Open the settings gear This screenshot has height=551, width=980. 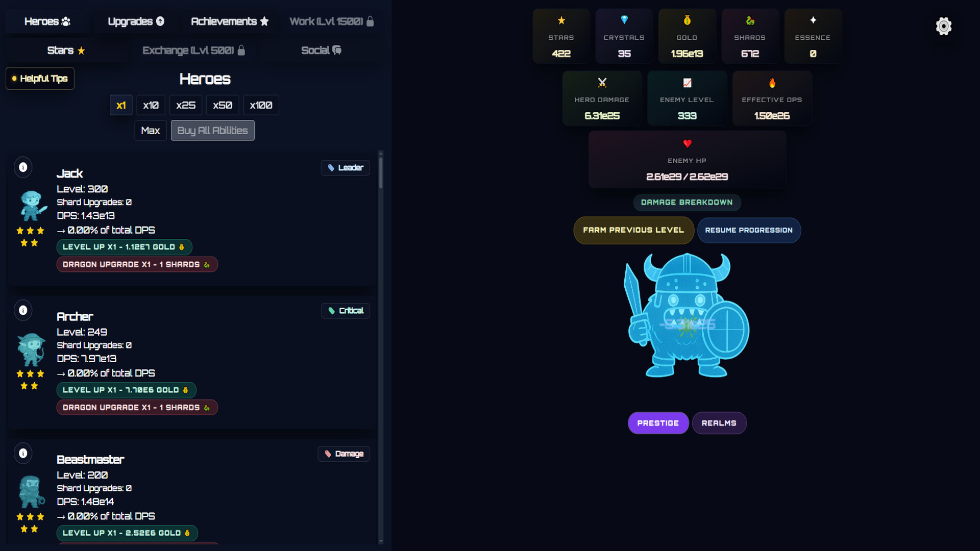[x=943, y=26]
